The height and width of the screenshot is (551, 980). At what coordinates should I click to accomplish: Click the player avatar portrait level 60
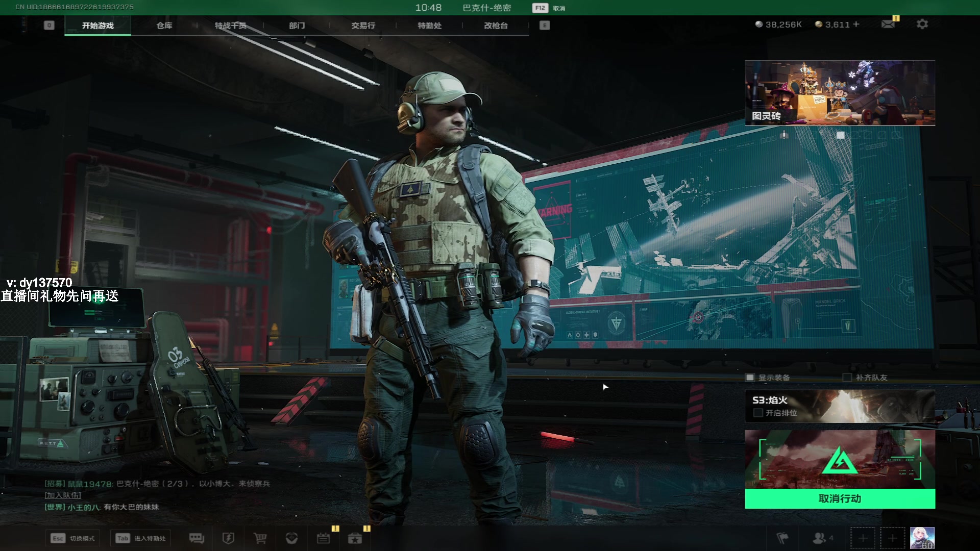[x=922, y=538]
